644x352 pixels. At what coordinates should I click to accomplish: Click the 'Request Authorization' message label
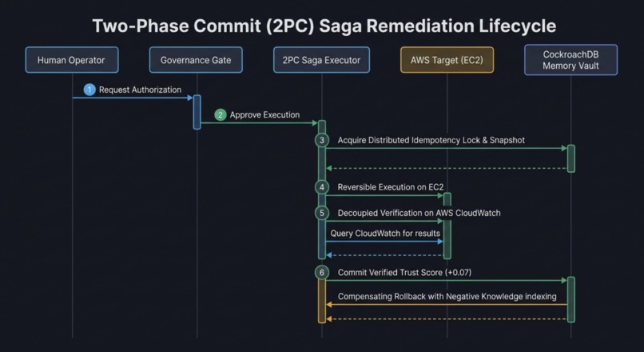(x=140, y=90)
